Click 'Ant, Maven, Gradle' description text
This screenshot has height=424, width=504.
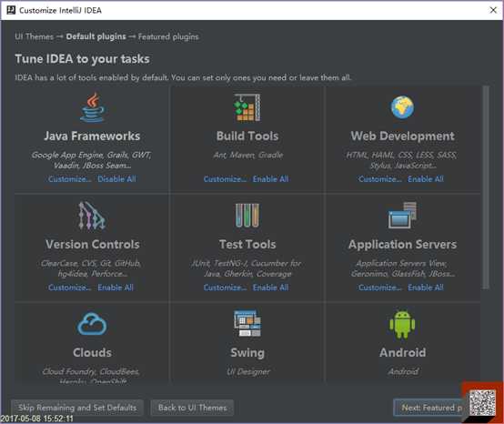tap(248, 156)
